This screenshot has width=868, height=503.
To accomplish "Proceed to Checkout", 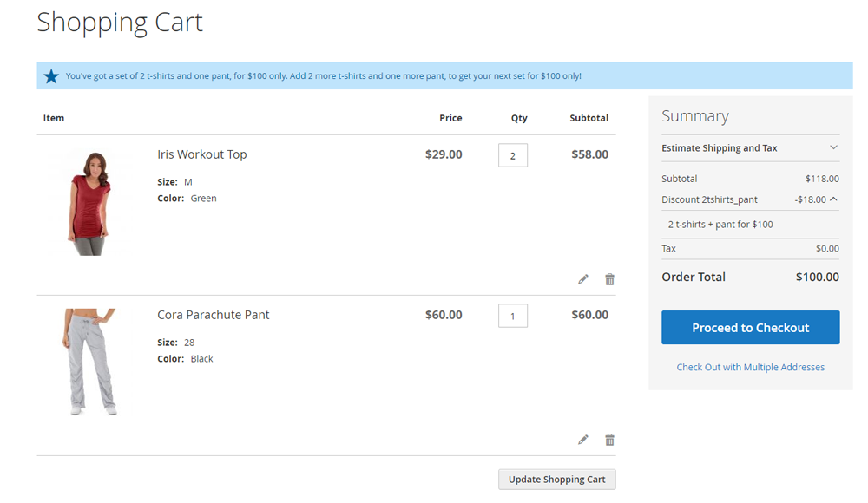I will 750,328.
